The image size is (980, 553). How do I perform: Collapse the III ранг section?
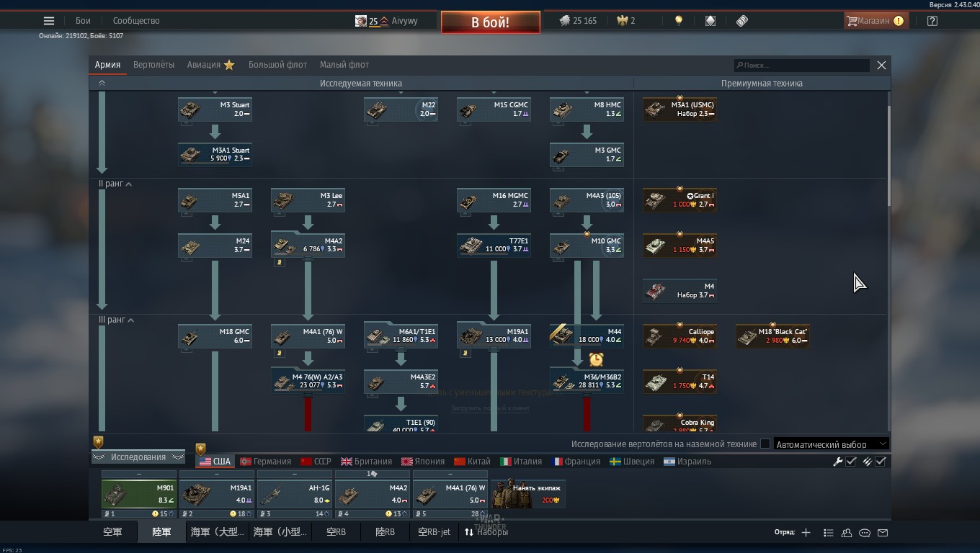pos(117,320)
